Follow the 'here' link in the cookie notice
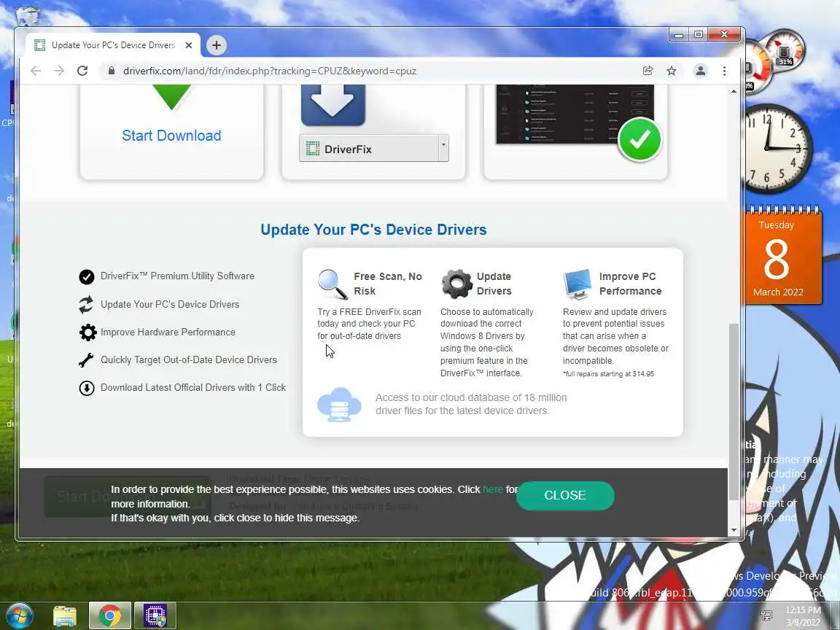The height and width of the screenshot is (630, 840). 493,489
